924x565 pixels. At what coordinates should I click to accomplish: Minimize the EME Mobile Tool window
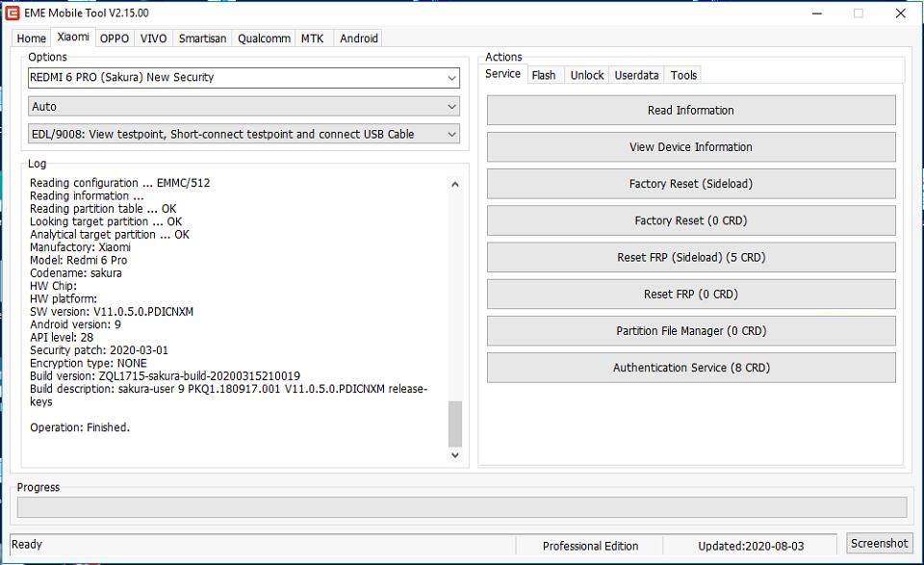[817, 13]
